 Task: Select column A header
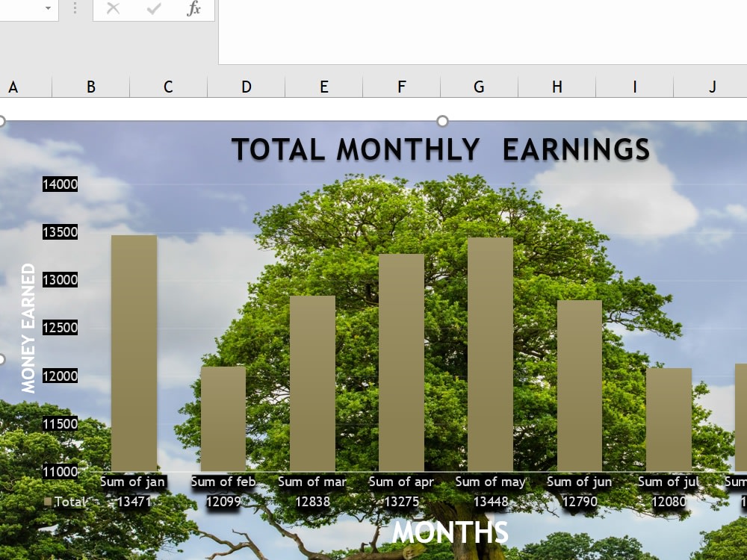coord(25,87)
